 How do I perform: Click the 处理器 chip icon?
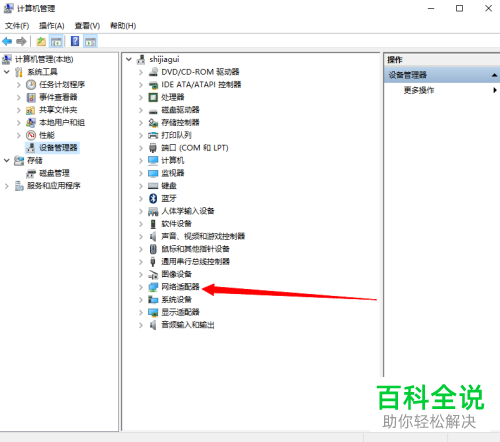153,97
